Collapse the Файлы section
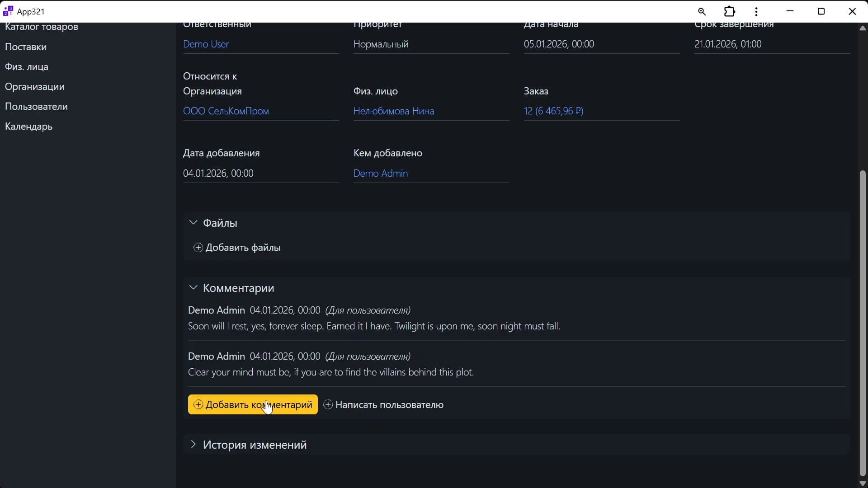 click(193, 223)
